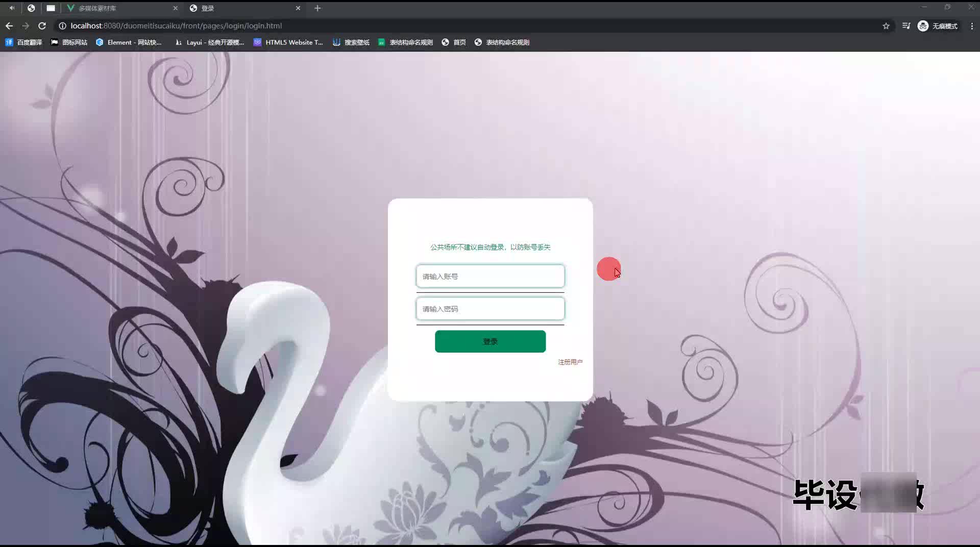Open the 百度翻译 bookmark
Viewport: 980px width, 547px height.
tap(23, 42)
